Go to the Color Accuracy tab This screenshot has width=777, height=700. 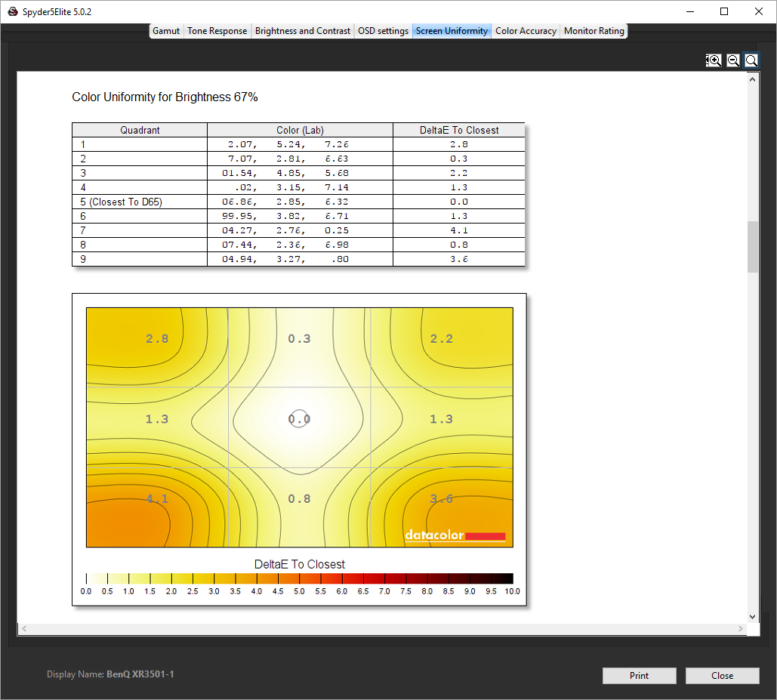[526, 31]
